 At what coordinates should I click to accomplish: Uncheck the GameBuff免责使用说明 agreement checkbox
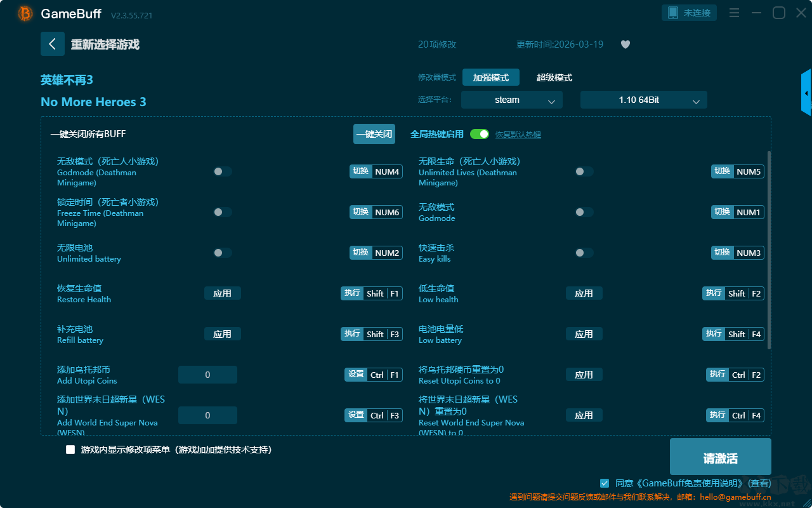click(605, 483)
